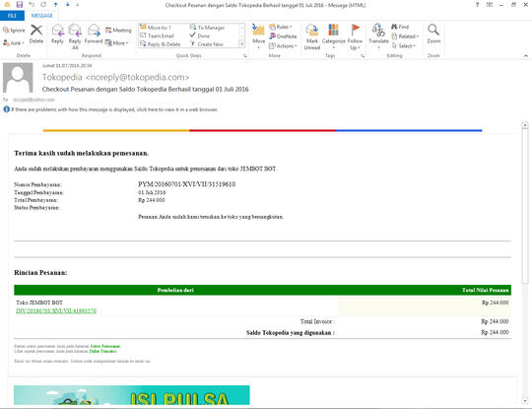
Task: Click the vertical scrollbar thumb
Action: point(525,206)
